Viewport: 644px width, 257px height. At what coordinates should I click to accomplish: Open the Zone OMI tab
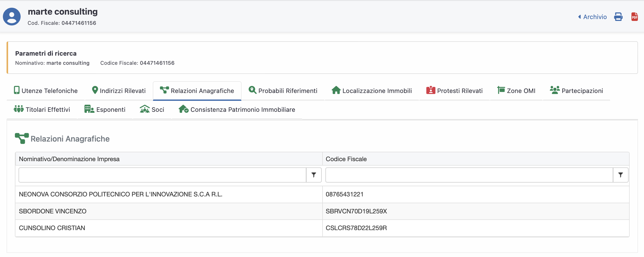516,91
